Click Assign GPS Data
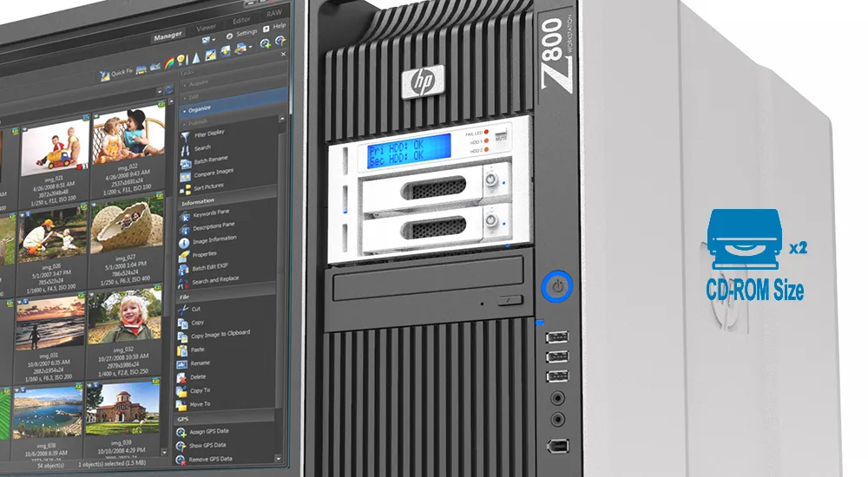 coord(202,432)
